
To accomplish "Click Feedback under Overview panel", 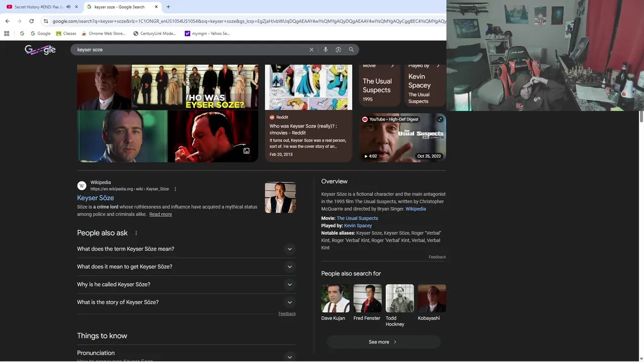I will point(437,257).
